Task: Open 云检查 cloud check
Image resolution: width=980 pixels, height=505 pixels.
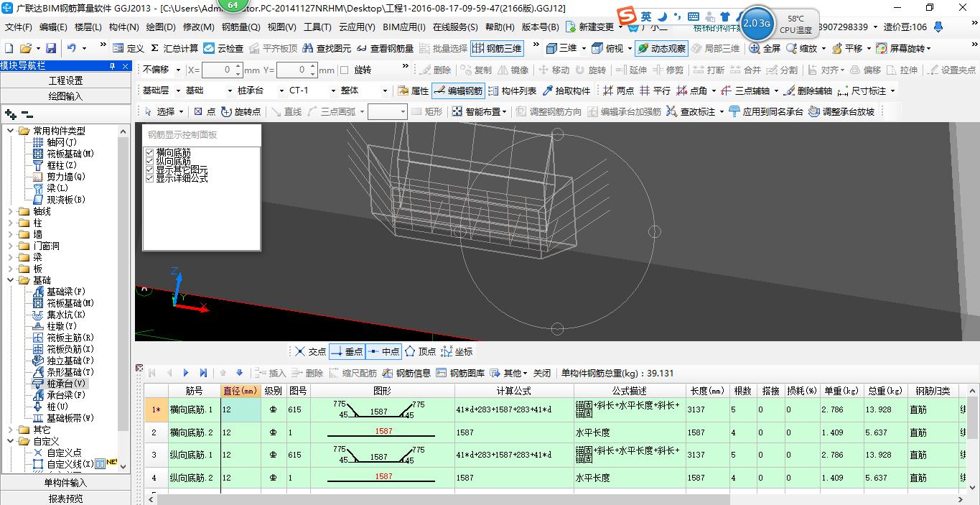Action: [223, 48]
